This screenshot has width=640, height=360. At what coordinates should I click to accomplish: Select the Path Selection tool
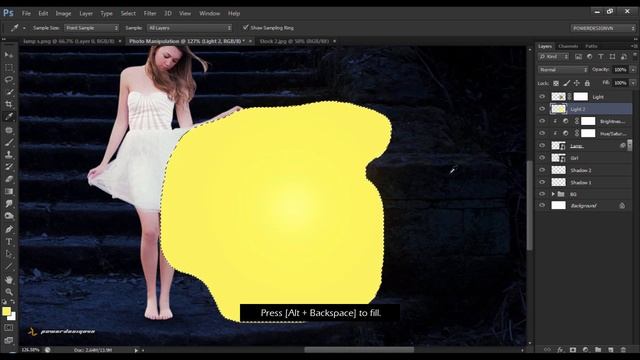pos(9,254)
